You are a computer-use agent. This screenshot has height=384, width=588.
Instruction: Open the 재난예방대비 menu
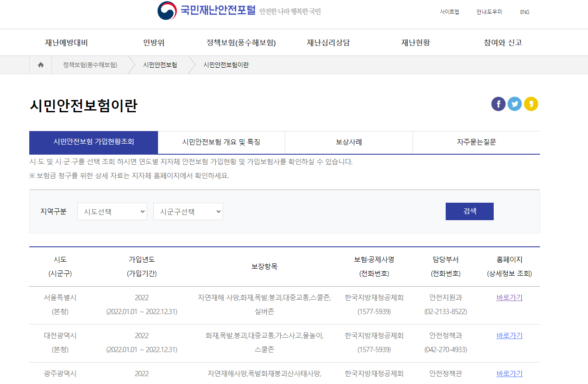(x=66, y=42)
